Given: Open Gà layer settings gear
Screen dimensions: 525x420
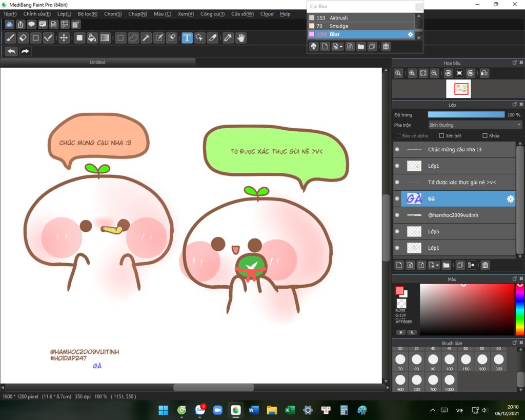Looking at the screenshot, I should tap(510, 199).
